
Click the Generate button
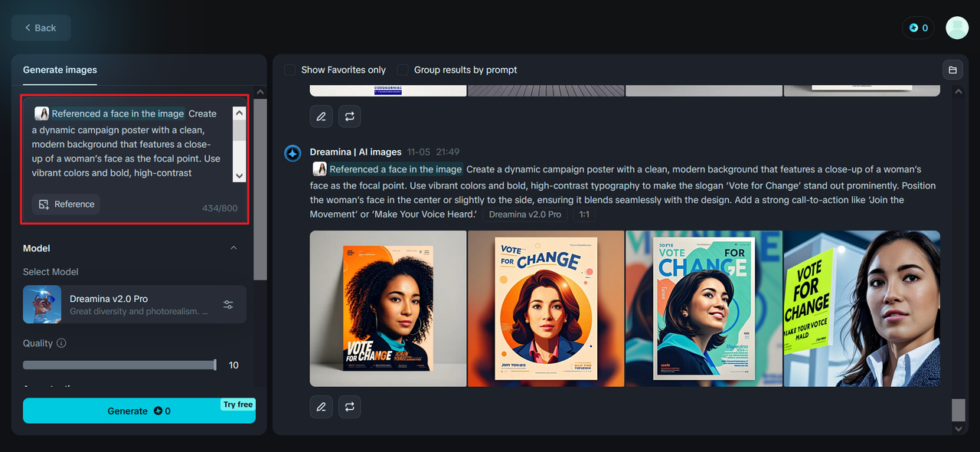click(139, 411)
